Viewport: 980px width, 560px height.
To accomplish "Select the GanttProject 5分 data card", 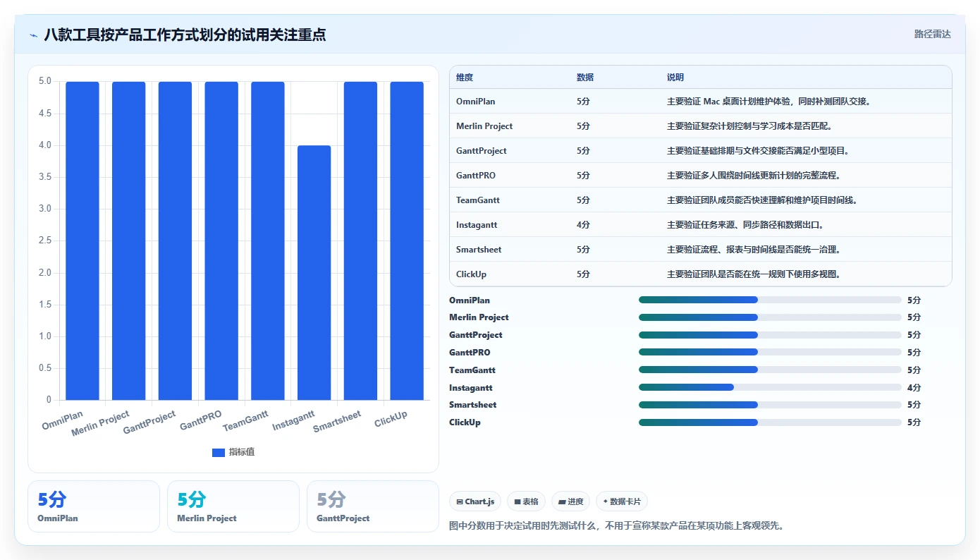I will (x=373, y=506).
